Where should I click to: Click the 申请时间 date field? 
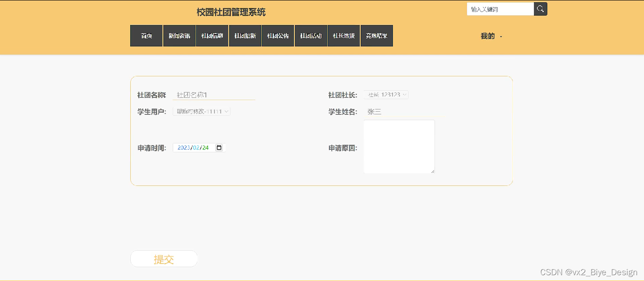pyautogui.click(x=199, y=147)
